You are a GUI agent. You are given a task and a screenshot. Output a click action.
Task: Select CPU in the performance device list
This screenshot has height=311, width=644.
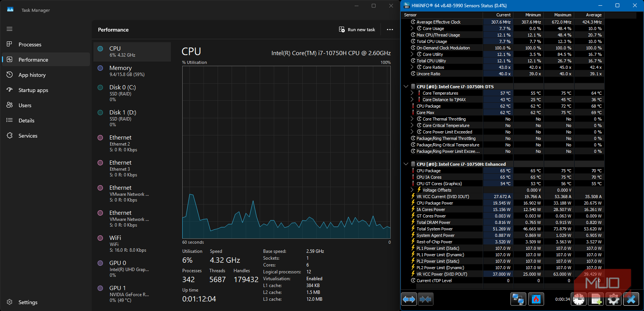(132, 52)
